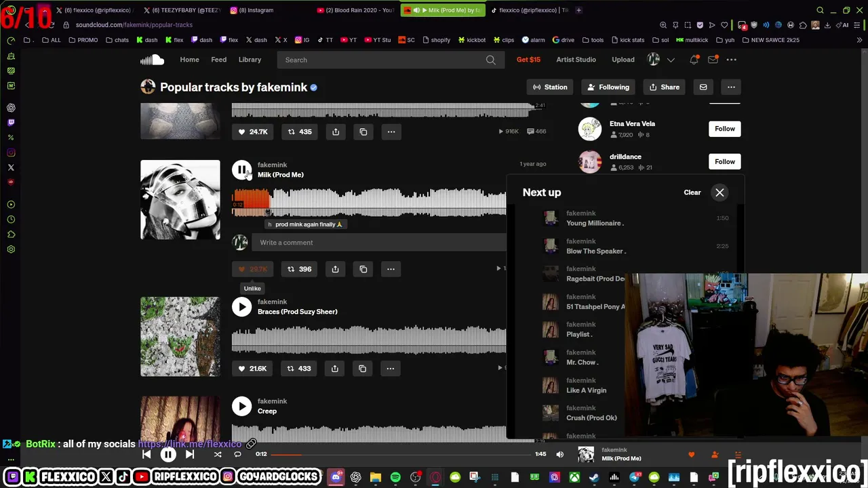Click the player volume speaker icon

point(560,455)
